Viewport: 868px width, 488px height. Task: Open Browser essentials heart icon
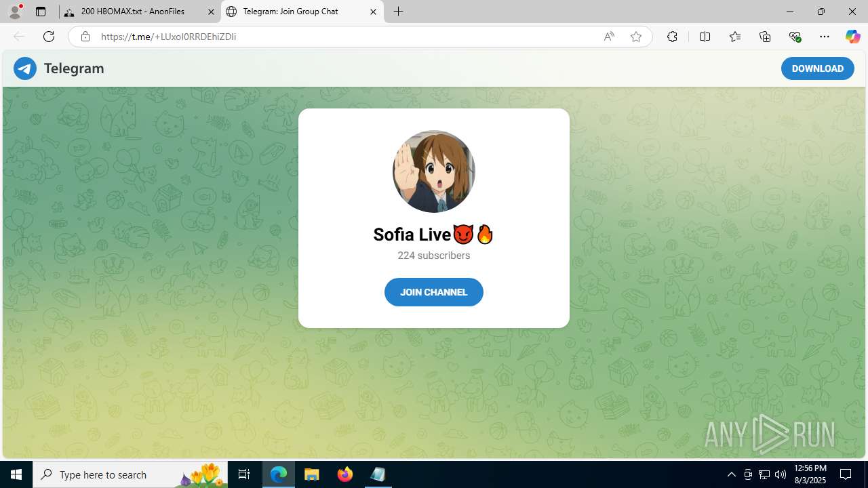point(795,37)
